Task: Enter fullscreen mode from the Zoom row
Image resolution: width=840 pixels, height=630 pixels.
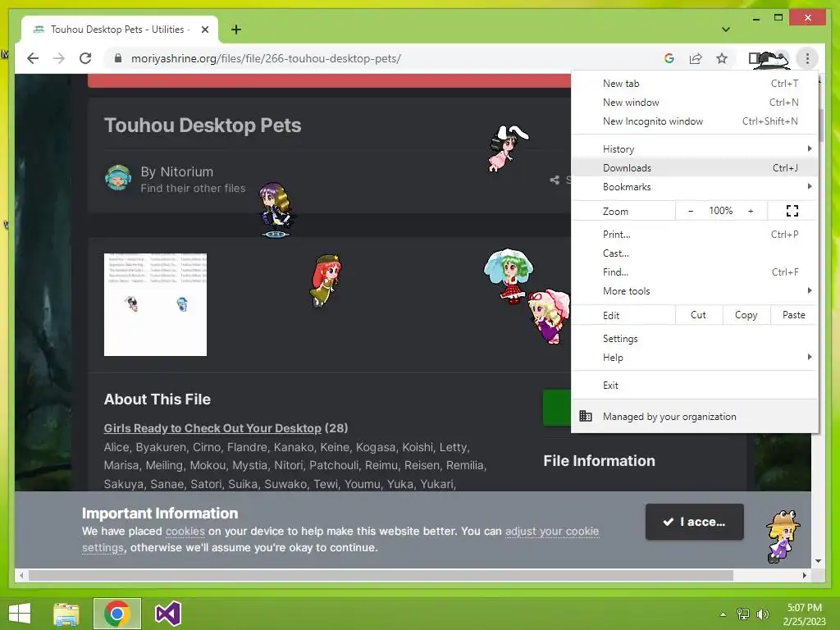Action: (792, 211)
